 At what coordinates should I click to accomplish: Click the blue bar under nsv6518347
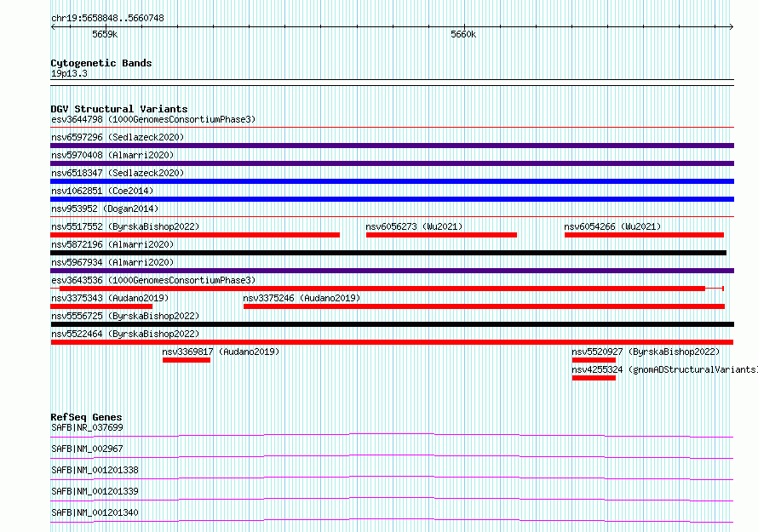(392, 181)
